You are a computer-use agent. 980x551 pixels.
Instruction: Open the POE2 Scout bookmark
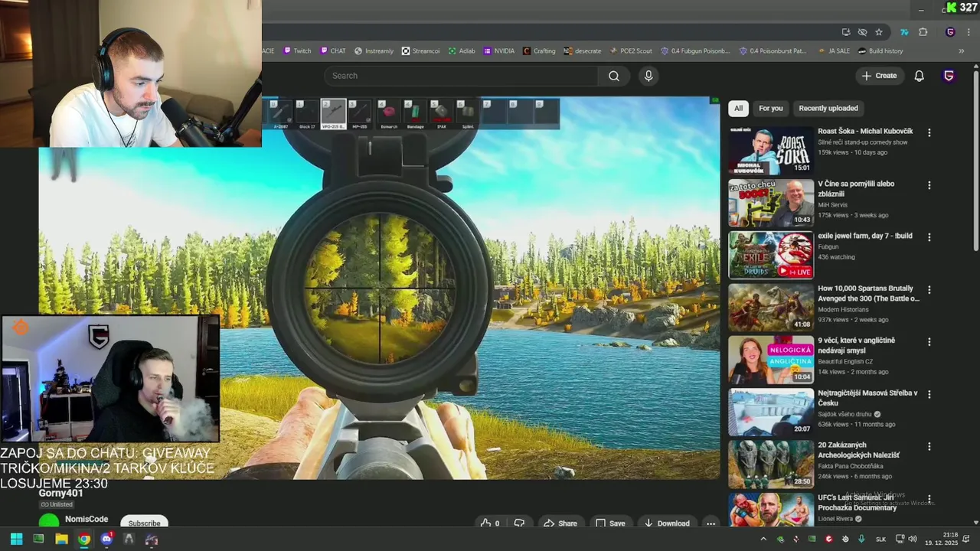tap(631, 51)
